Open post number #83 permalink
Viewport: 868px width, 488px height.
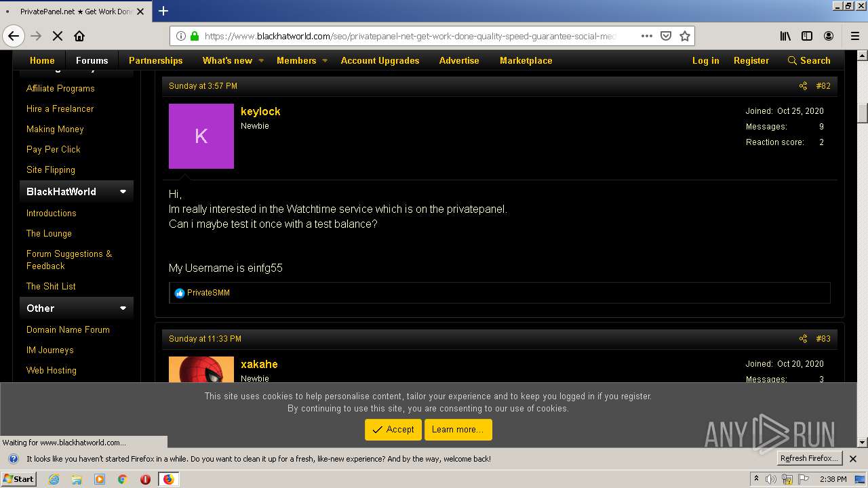[x=823, y=339]
